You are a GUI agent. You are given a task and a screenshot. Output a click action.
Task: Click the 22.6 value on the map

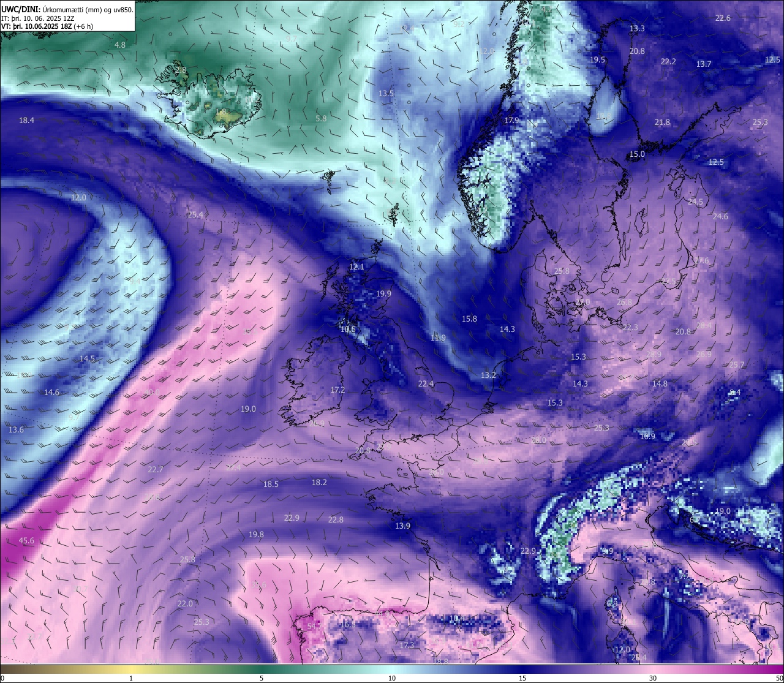click(723, 18)
